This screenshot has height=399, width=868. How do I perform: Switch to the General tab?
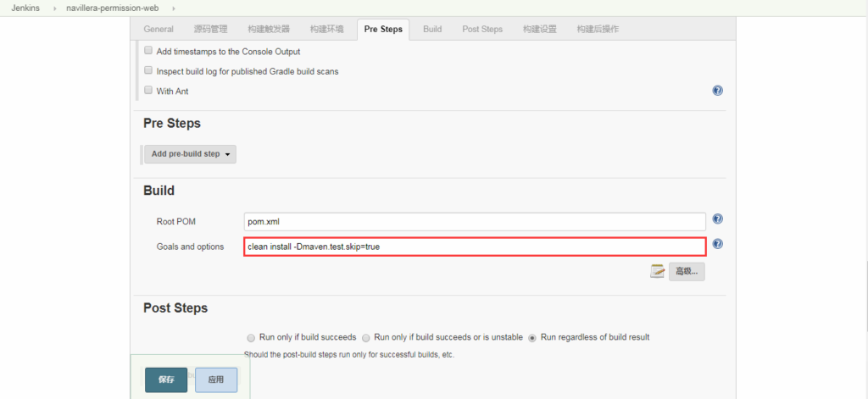pyautogui.click(x=159, y=29)
